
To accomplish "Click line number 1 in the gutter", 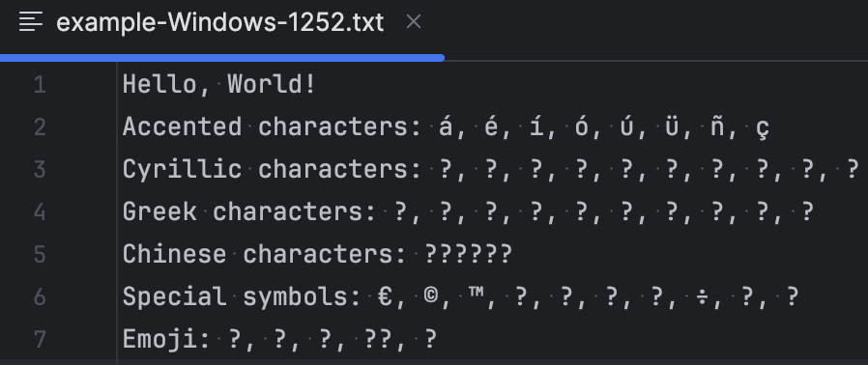I will click(x=40, y=85).
